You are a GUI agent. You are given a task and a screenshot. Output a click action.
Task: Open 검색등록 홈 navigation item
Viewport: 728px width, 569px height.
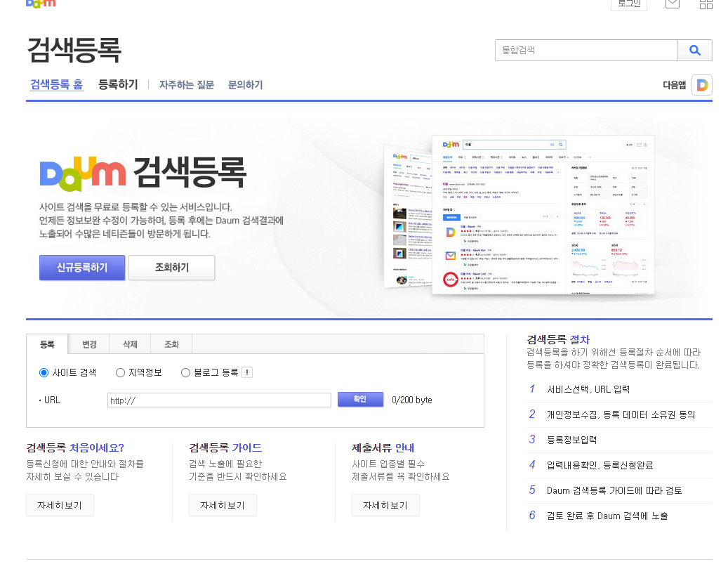pyautogui.click(x=57, y=84)
